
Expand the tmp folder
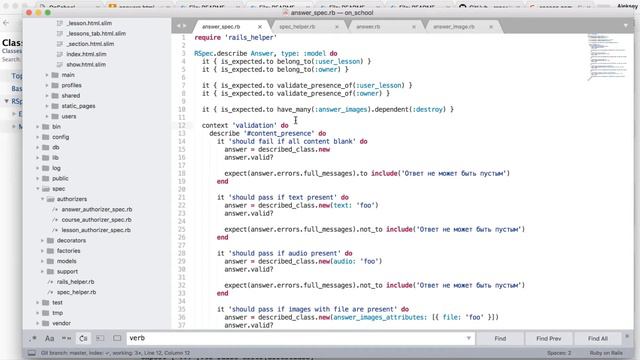38,313
